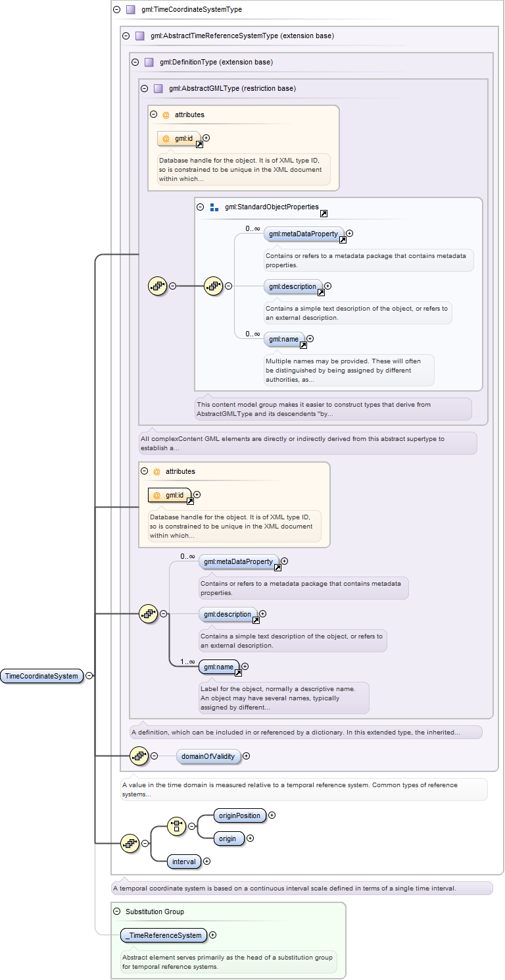The image size is (505, 980).
Task: Click 'gml:AbstractTimeReferenceSystemType (extension base)' title
Action: click(242, 36)
